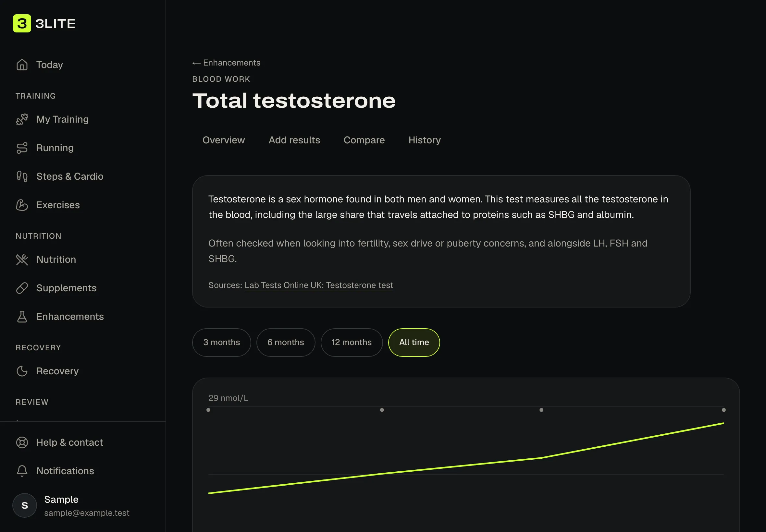Open Lab Tests Online UK source link
Viewport: 766px width, 532px height.
pos(319,285)
